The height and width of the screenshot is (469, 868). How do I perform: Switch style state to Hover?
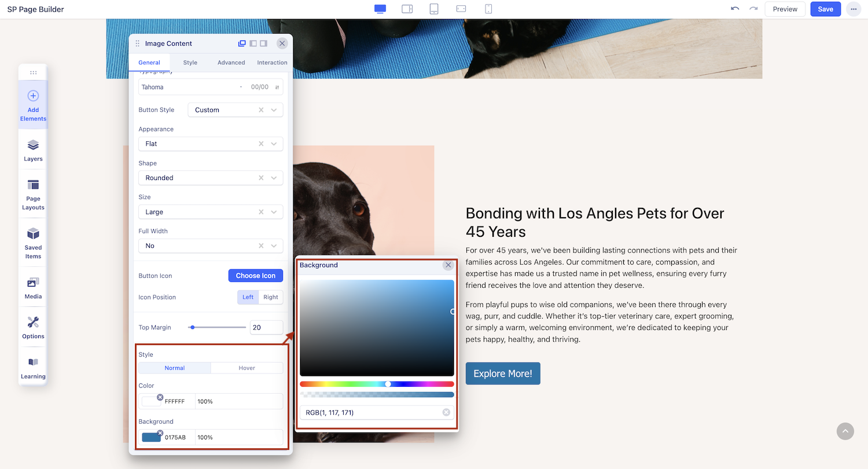pyautogui.click(x=247, y=368)
